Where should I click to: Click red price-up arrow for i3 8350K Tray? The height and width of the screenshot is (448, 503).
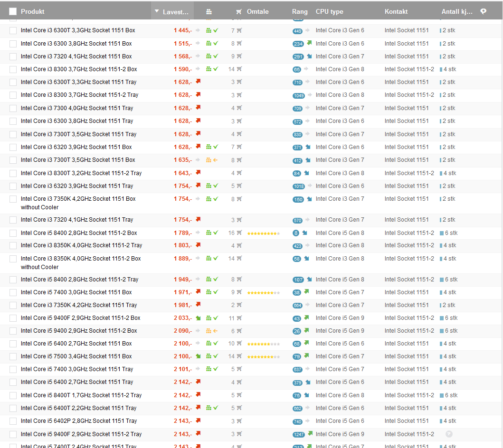pyautogui.click(x=198, y=245)
